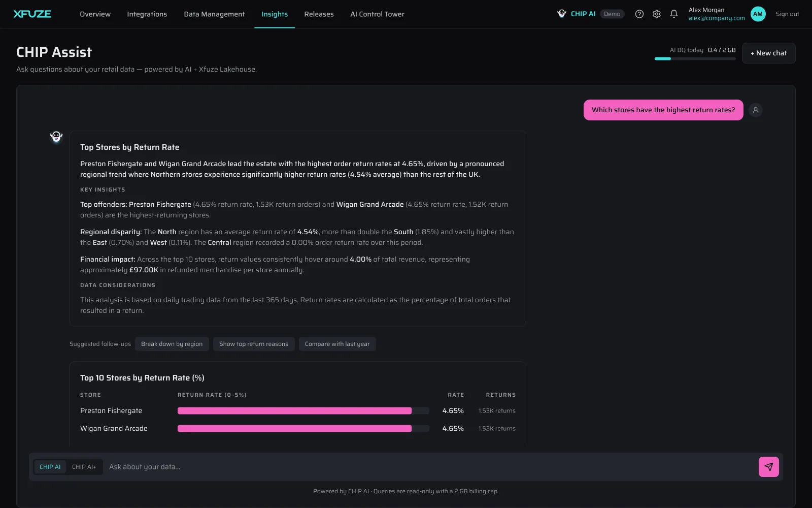Click the RETURNS column header
The image size is (812, 508).
501,395
